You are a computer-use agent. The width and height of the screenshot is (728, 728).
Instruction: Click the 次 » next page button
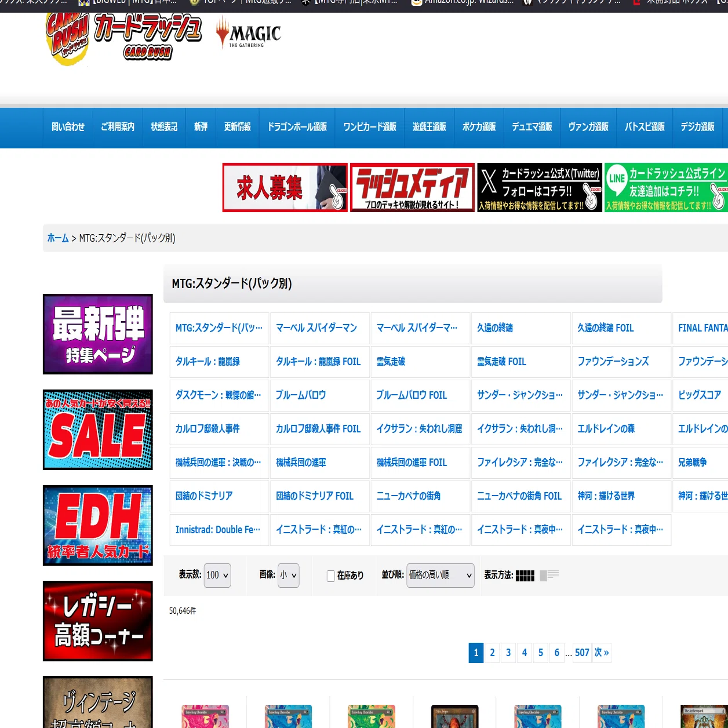point(601,653)
